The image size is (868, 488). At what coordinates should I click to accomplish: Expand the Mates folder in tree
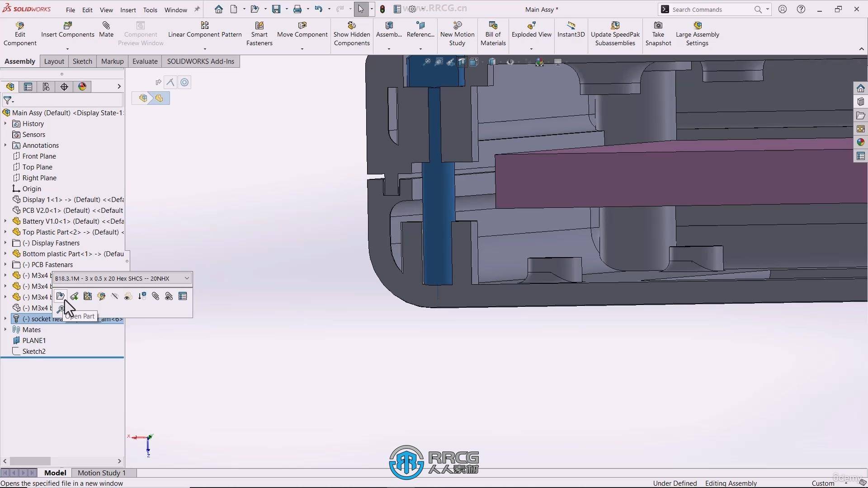pyautogui.click(x=5, y=329)
